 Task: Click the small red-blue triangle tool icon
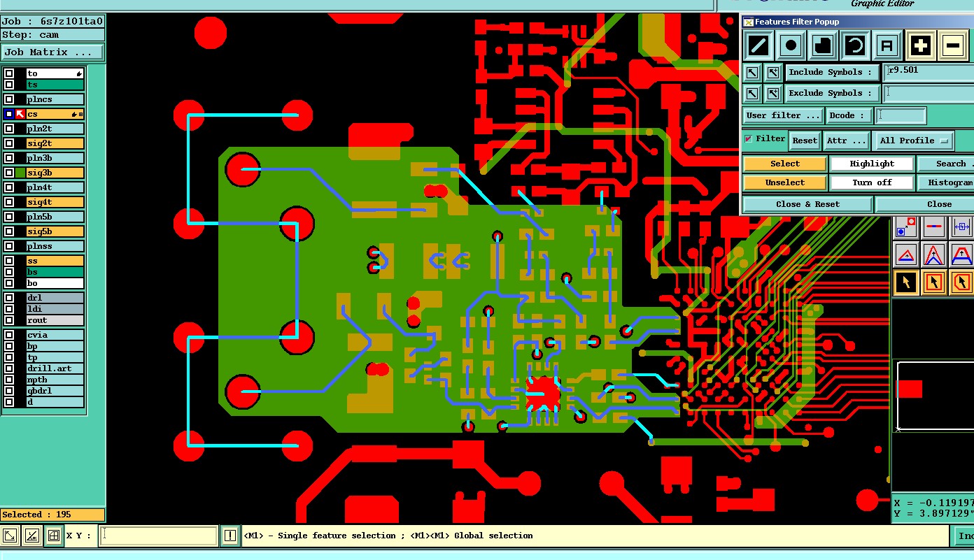coord(906,254)
